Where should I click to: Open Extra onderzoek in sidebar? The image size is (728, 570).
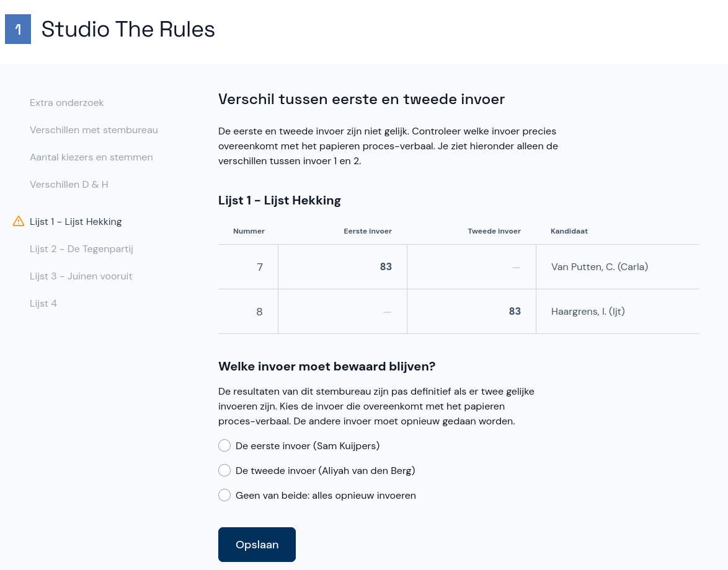(x=66, y=103)
